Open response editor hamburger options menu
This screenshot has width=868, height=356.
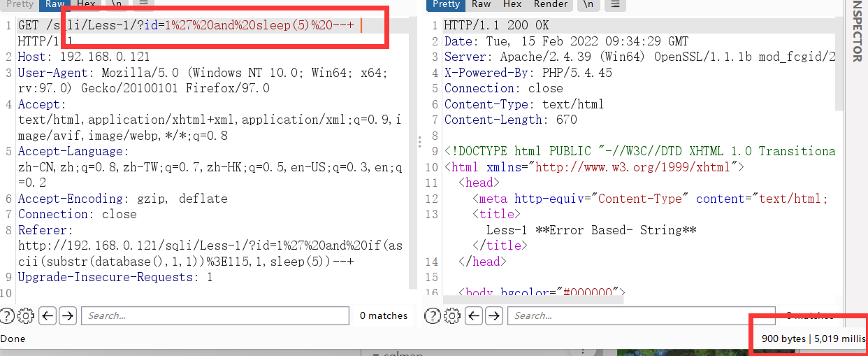(x=614, y=5)
